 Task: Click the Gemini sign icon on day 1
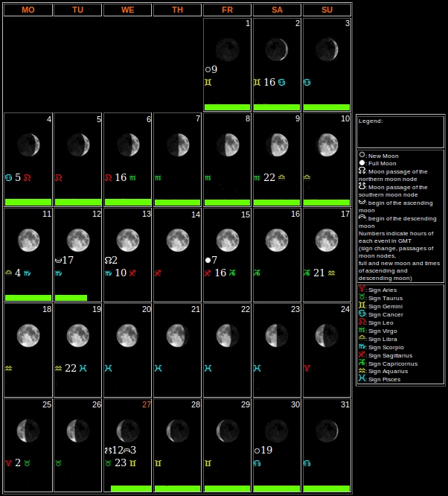coord(208,83)
